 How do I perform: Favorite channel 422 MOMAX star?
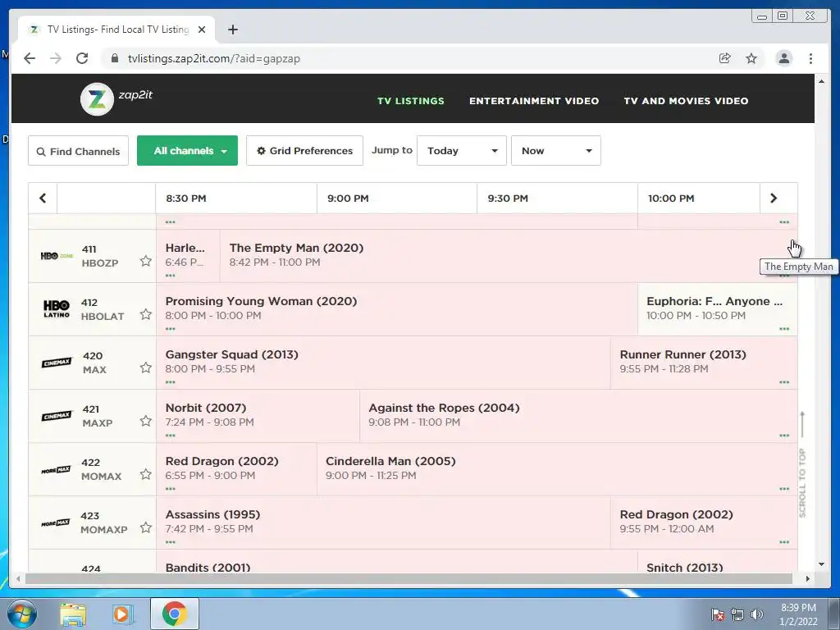point(146,474)
